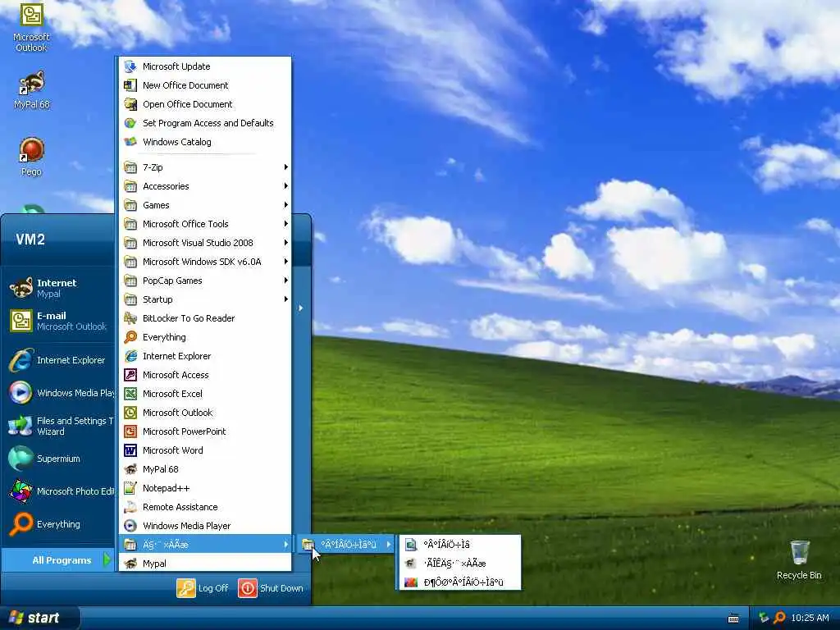Choose New Office Document entry

tap(205, 85)
